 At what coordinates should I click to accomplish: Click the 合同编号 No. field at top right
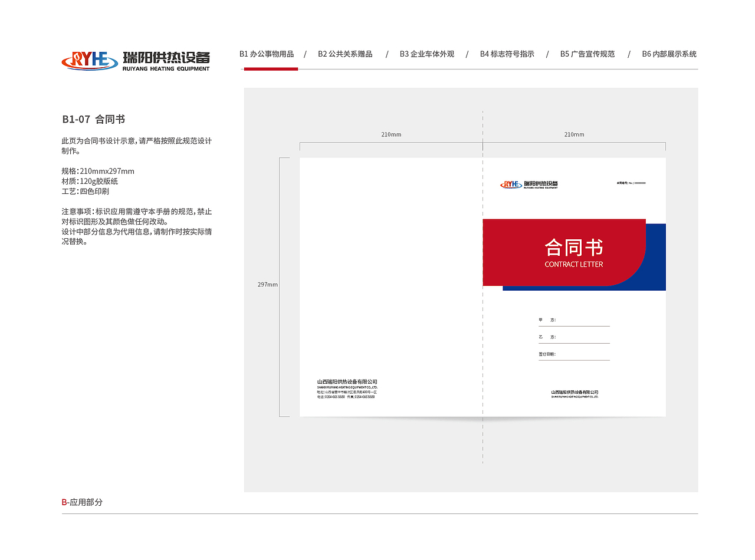click(x=631, y=182)
